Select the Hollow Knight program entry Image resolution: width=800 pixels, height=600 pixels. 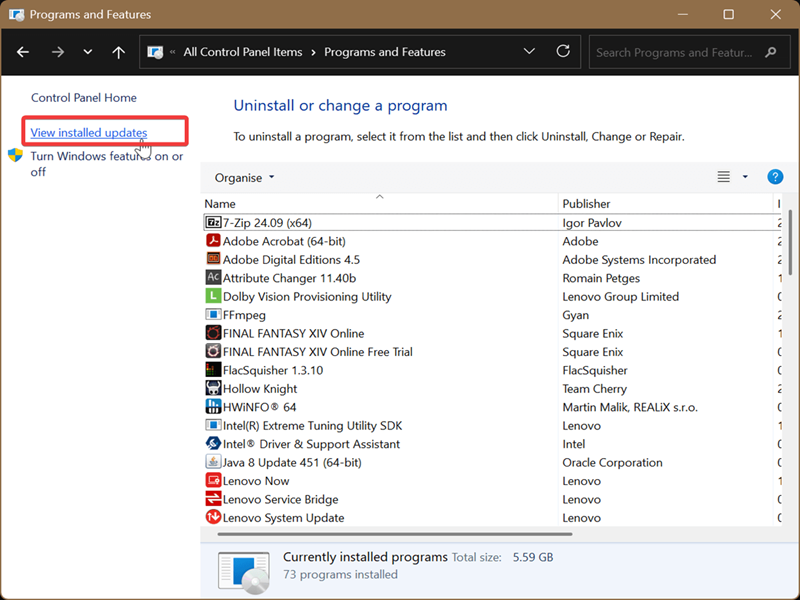tap(260, 389)
